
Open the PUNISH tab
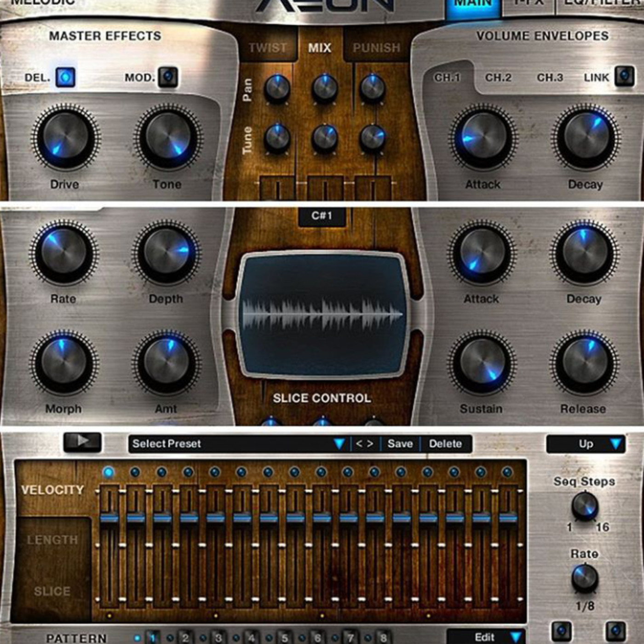(x=377, y=48)
